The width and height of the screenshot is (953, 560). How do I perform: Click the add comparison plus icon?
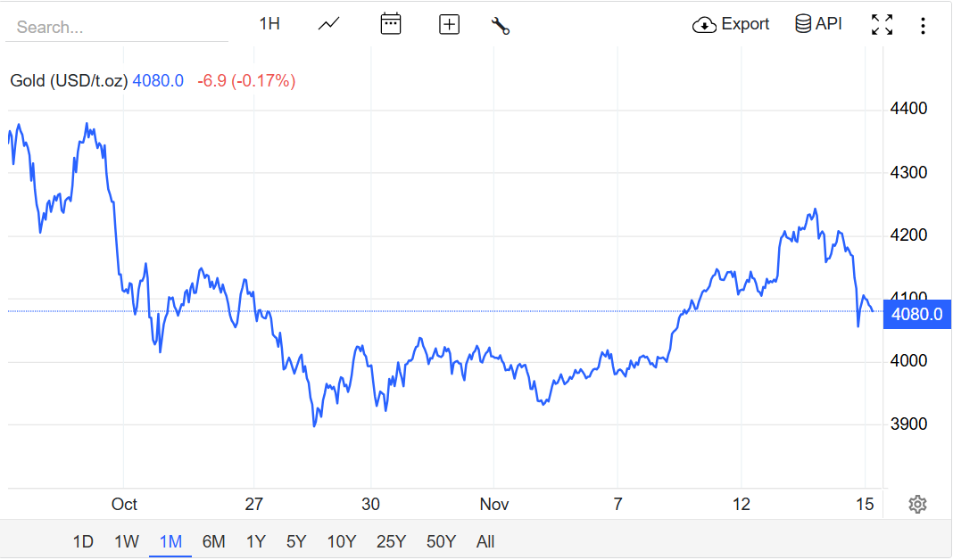tap(449, 24)
